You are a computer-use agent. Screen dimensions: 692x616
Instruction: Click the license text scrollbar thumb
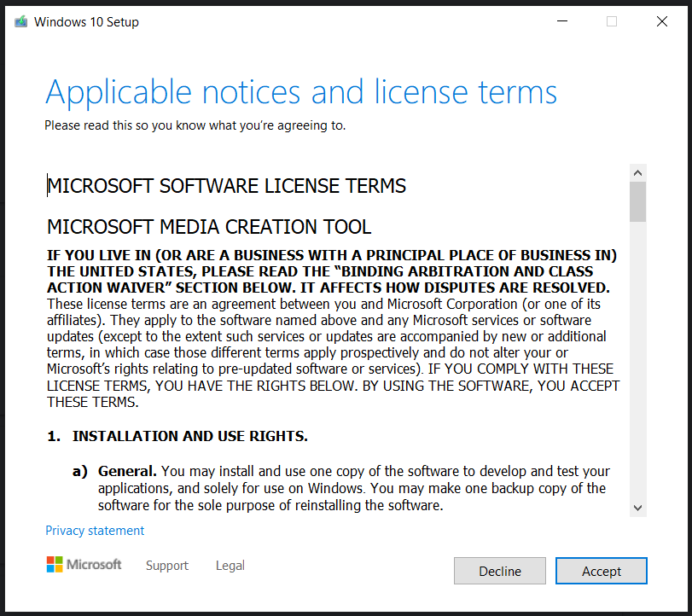coord(637,201)
